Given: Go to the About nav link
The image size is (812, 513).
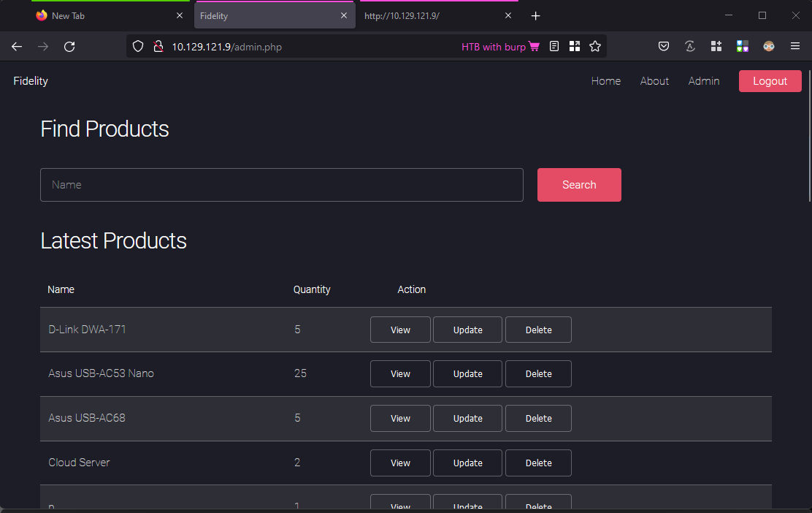Looking at the screenshot, I should tap(654, 81).
